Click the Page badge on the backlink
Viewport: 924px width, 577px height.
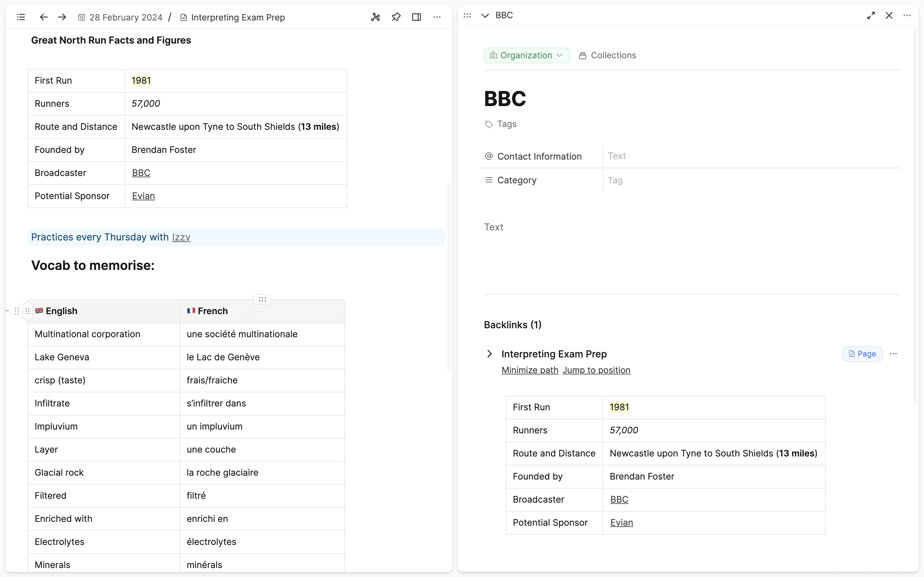tap(862, 354)
